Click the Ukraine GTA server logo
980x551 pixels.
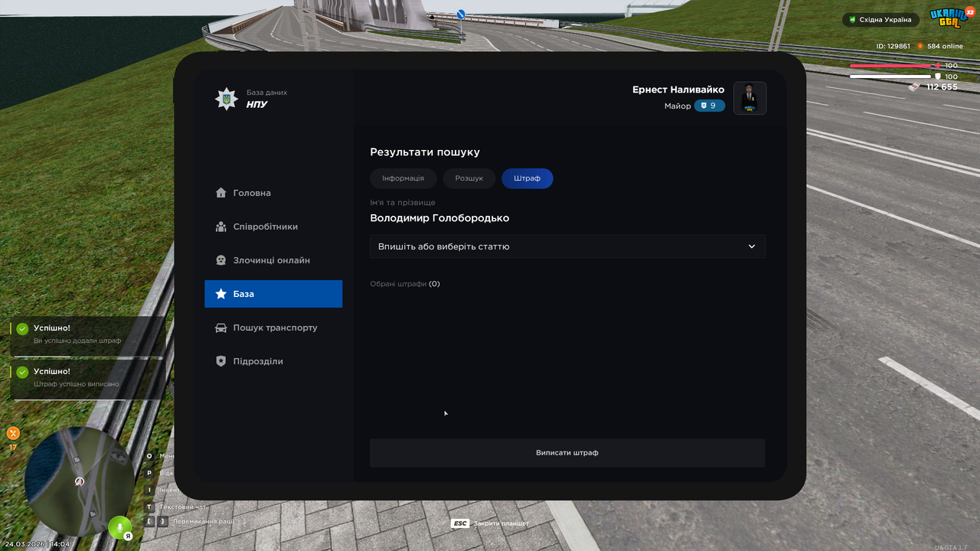click(x=950, y=18)
